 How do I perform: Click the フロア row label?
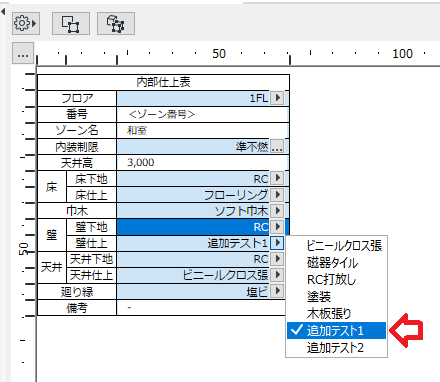coord(77,98)
